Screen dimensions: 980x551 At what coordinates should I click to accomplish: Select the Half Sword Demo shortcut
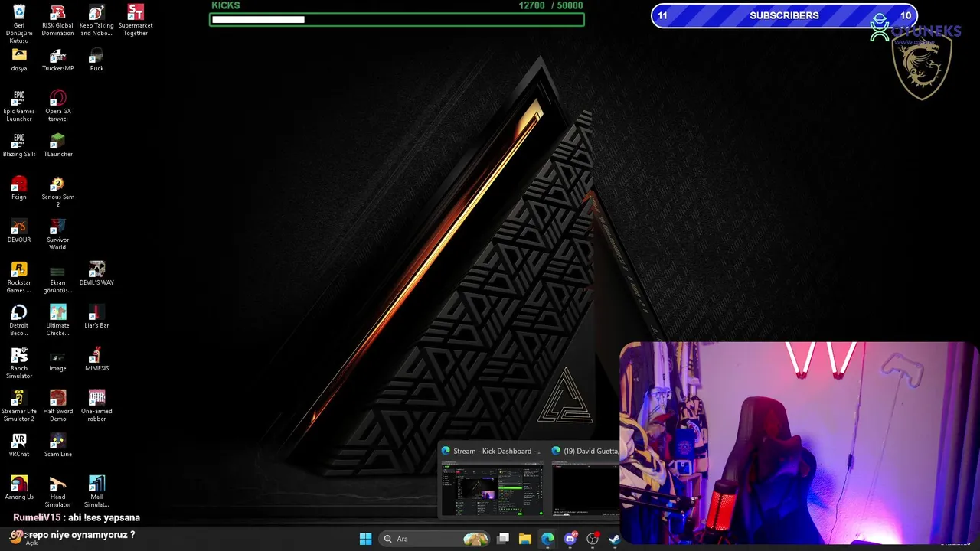click(x=57, y=406)
